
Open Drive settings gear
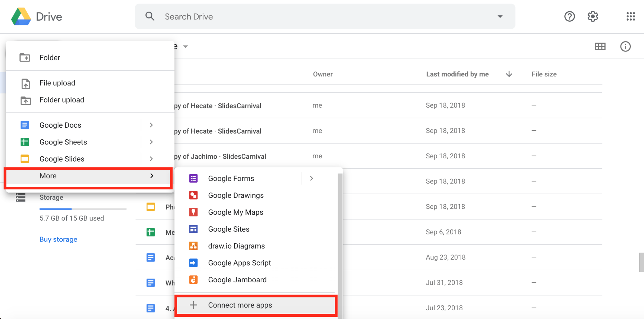point(592,16)
